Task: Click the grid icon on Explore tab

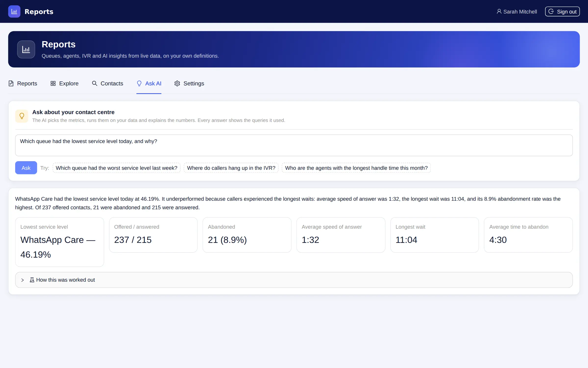Action: (x=53, y=83)
